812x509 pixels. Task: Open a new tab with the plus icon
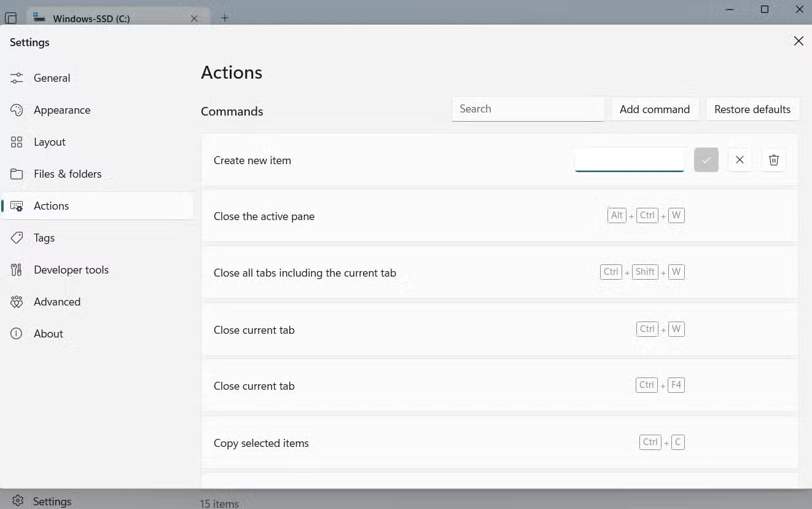(225, 18)
